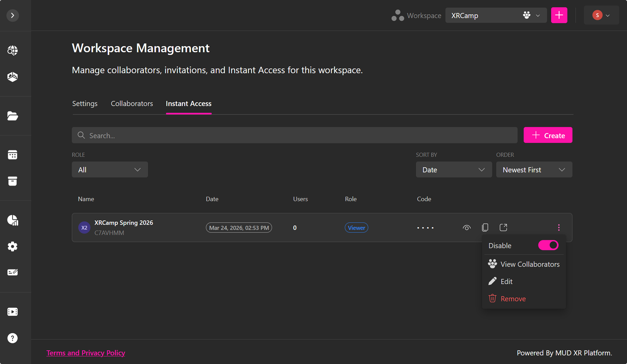
Task: Click the copy code icon in XRCamp row
Action: click(x=485, y=227)
